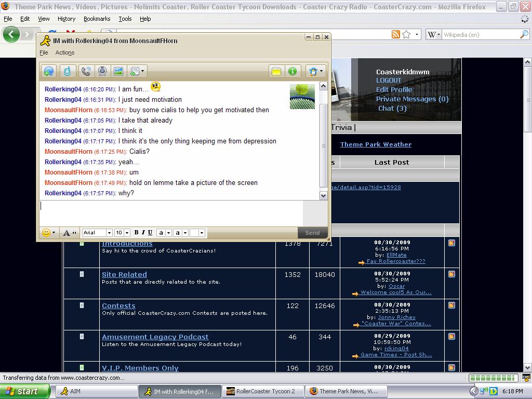Click the post icon in Introductions row
This screenshot has width=532, height=399.
pyautogui.click(x=451, y=243)
